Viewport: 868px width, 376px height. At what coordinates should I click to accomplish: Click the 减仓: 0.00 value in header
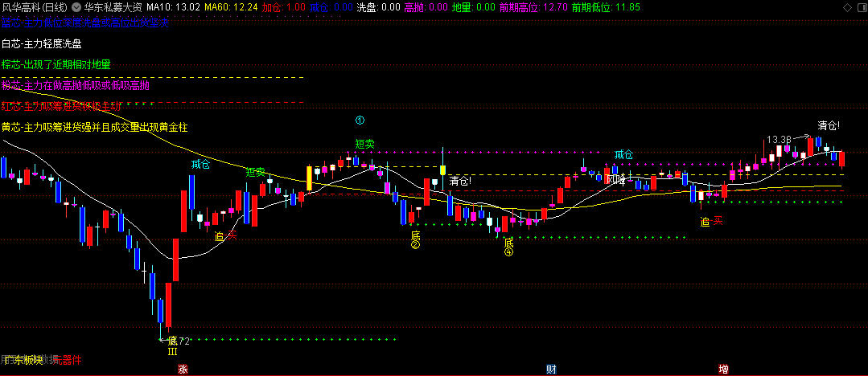click(x=331, y=7)
